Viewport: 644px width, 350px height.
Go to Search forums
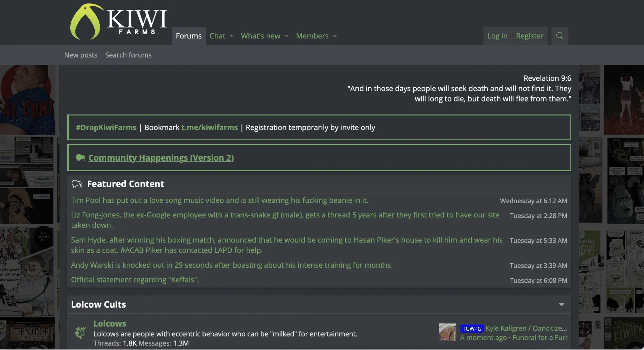pyautogui.click(x=128, y=55)
